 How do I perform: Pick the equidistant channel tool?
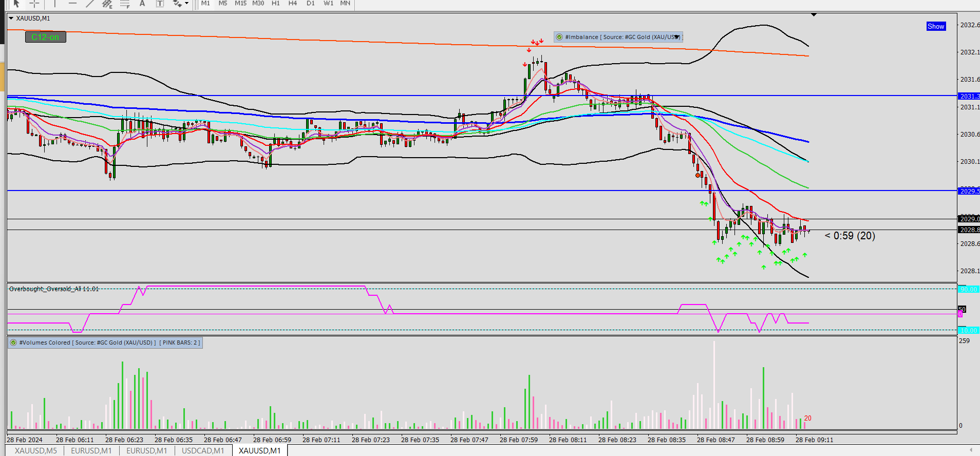pos(107,4)
